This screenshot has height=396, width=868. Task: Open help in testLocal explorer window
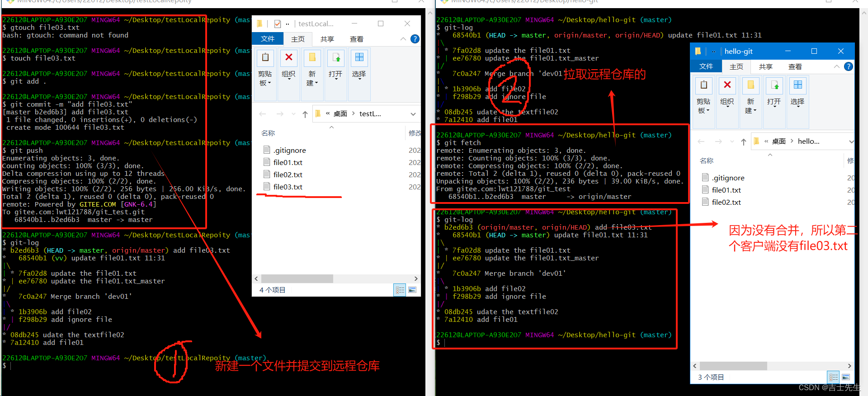(415, 39)
